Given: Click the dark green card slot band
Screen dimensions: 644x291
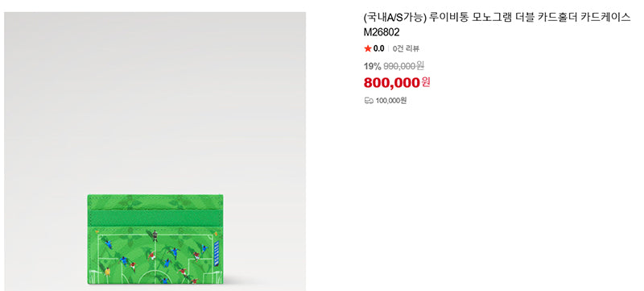Looking at the screenshot, I should tap(155, 217).
